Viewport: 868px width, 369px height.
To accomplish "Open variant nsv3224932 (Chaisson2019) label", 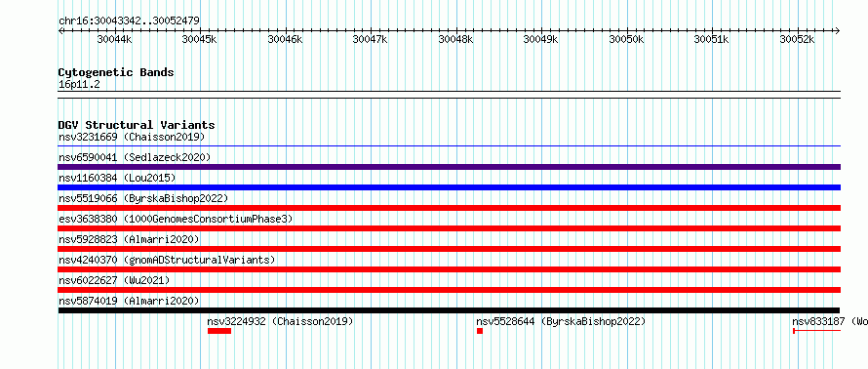I will [x=281, y=321].
